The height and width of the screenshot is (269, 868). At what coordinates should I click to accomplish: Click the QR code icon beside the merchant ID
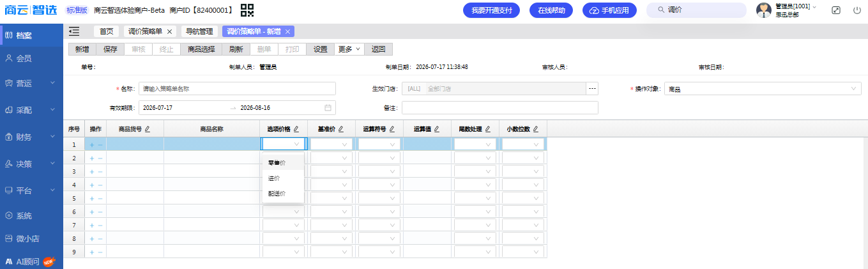247,10
